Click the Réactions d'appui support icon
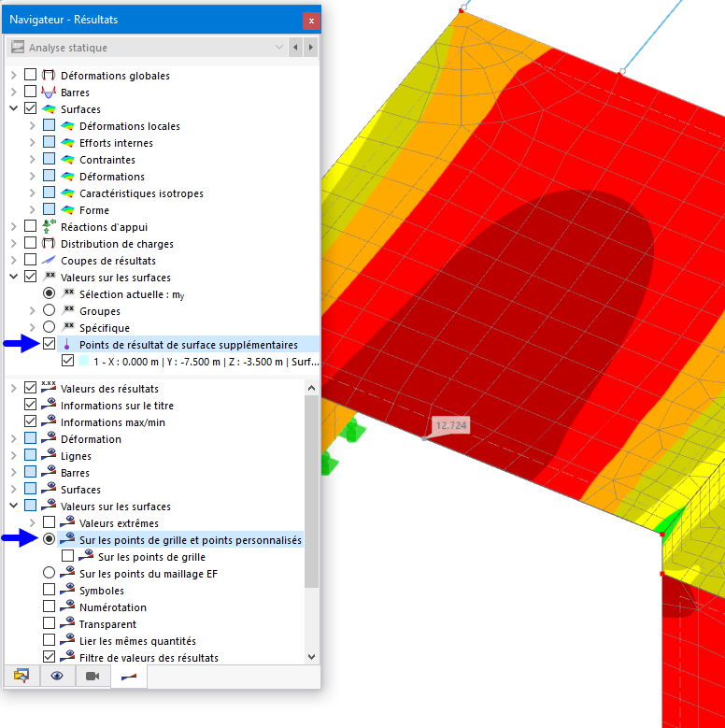Image resolution: width=725 pixels, height=728 pixels. pyautogui.click(x=49, y=226)
